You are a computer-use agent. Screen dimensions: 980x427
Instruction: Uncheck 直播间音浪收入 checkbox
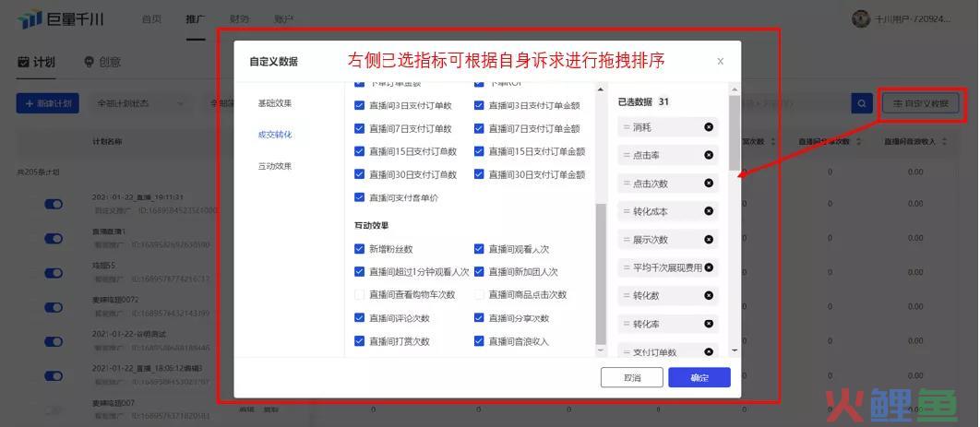[479, 341]
